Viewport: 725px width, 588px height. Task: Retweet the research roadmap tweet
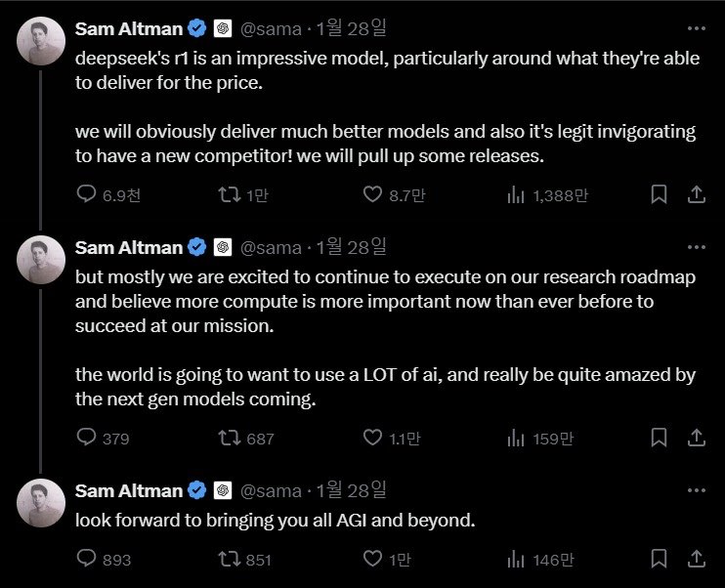click(x=228, y=439)
